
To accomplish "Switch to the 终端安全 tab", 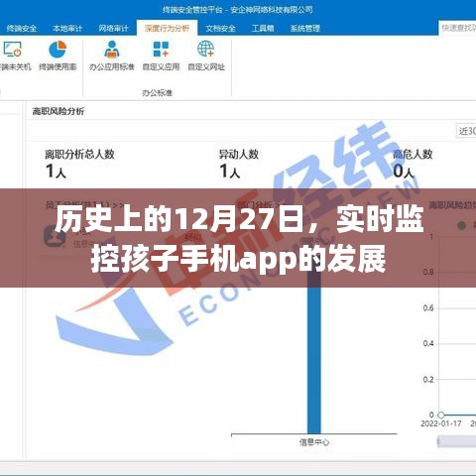I will coord(22,29).
